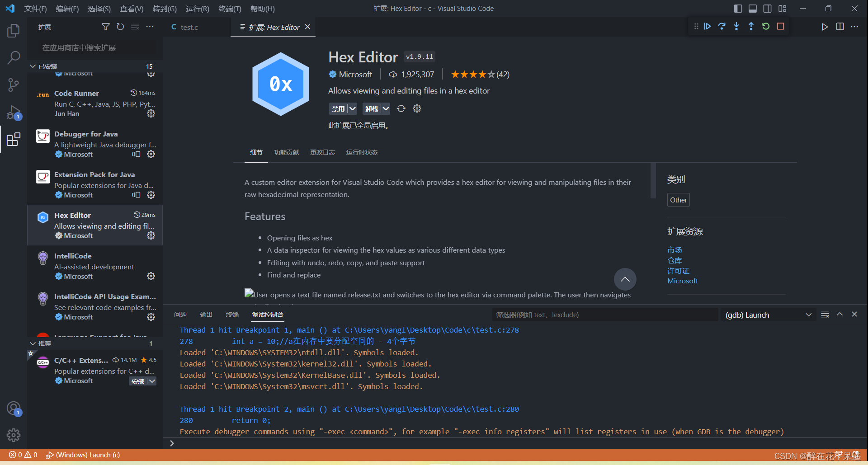Stop the active debug session
868x465 pixels.
point(780,26)
